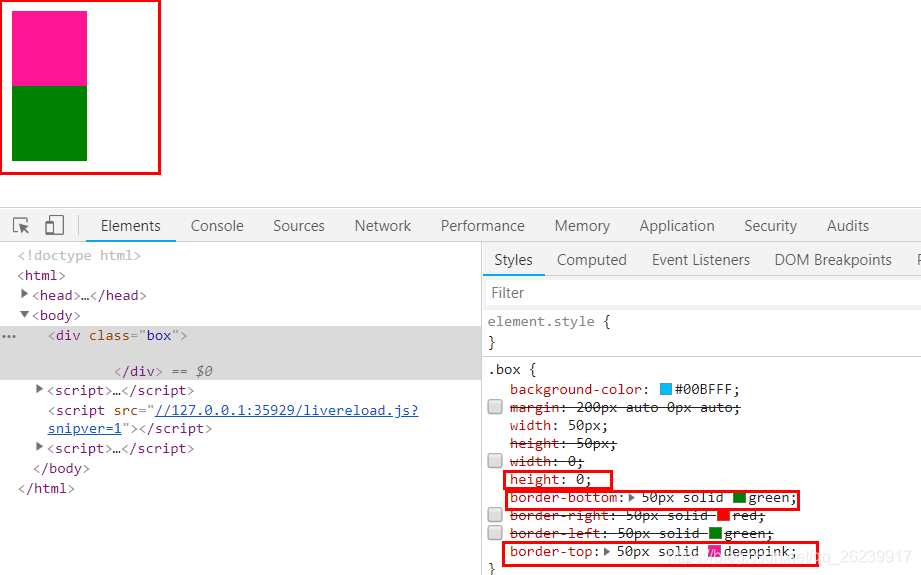Open the green border-left color swatch
Viewport: 921px width, 575px height.
[715, 533]
